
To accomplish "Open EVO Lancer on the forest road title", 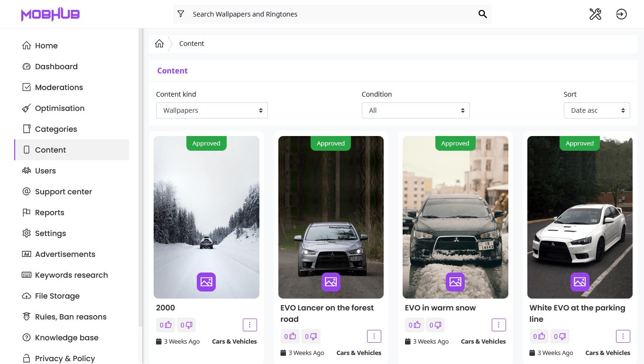I will 327,313.
